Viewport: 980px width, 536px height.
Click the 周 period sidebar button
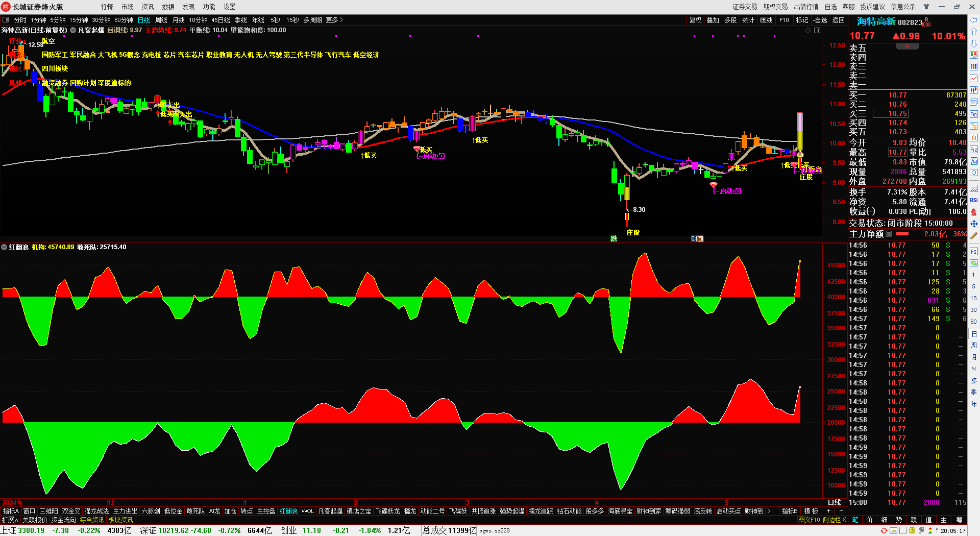coord(974,346)
